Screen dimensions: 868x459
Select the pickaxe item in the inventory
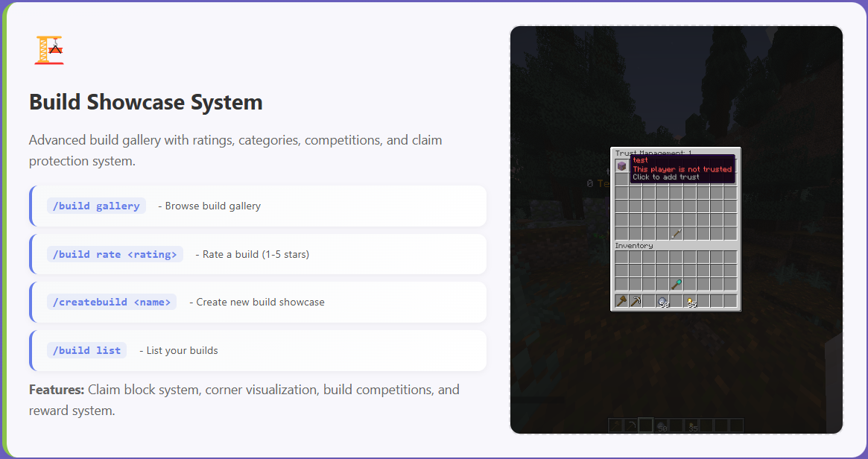tap(636, 300)
